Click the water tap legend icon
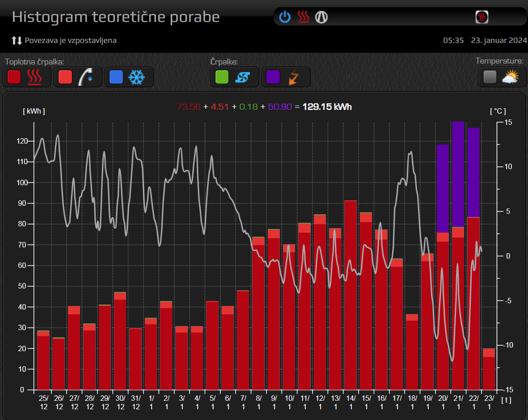 point(85,77)
